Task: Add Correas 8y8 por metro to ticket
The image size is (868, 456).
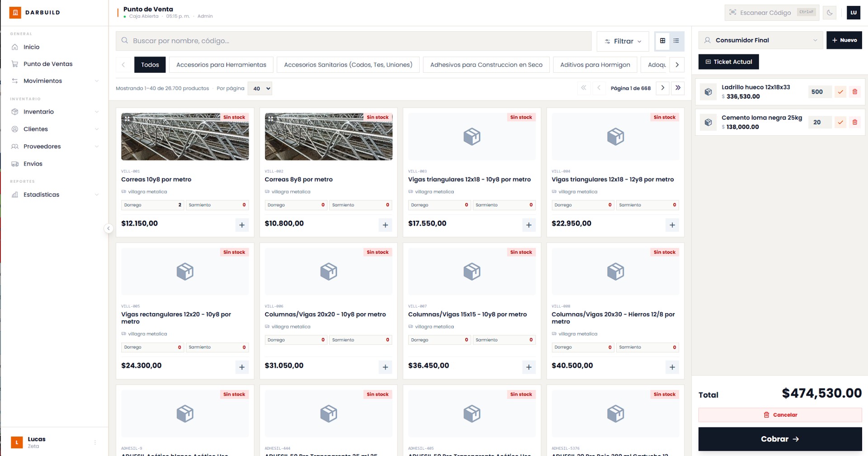Action: tap(385, 225)
